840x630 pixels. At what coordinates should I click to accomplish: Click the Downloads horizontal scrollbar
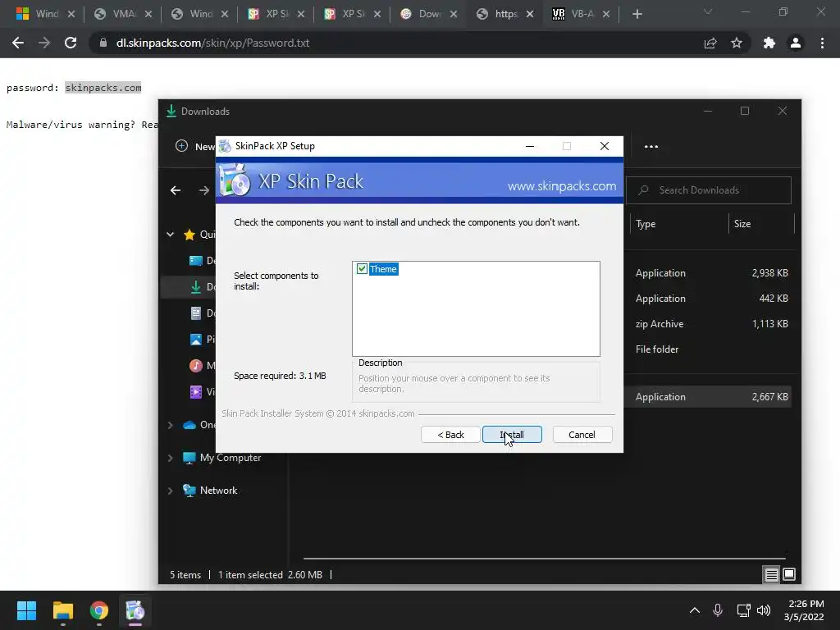[545, 558]
